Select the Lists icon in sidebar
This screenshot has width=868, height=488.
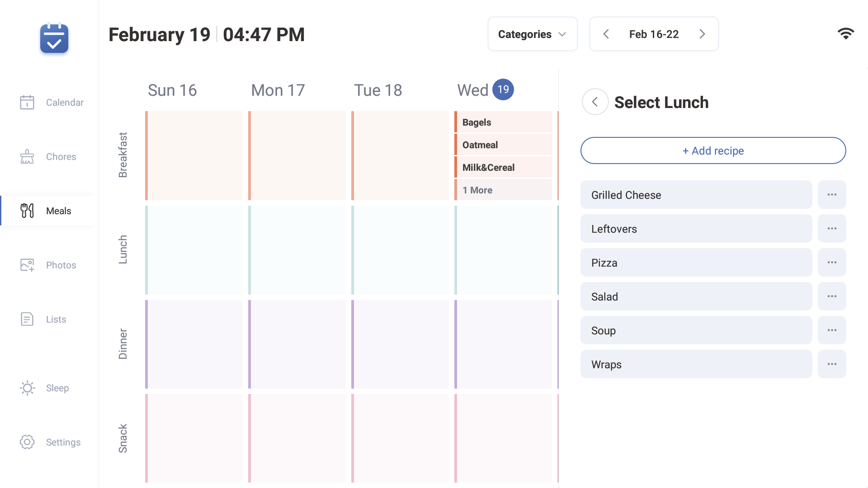point(27,319)
